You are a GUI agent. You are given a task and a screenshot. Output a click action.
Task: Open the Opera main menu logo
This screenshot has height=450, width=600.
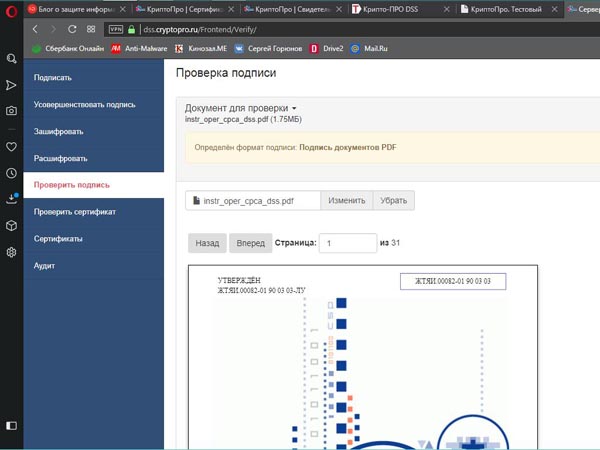(x=11, y=11)
